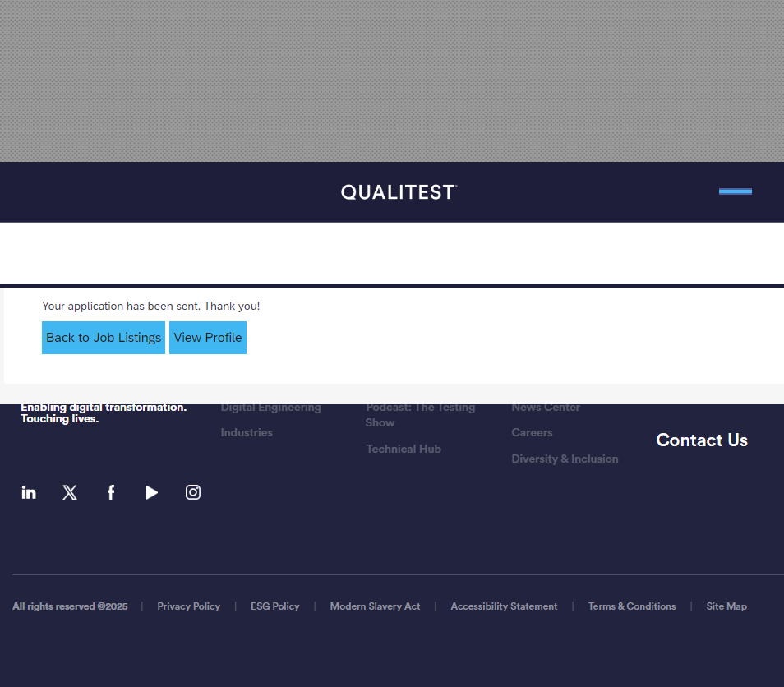Open the ESG Policy link
The height and width of the screenshot is (687, 784).
coord(274,606)
